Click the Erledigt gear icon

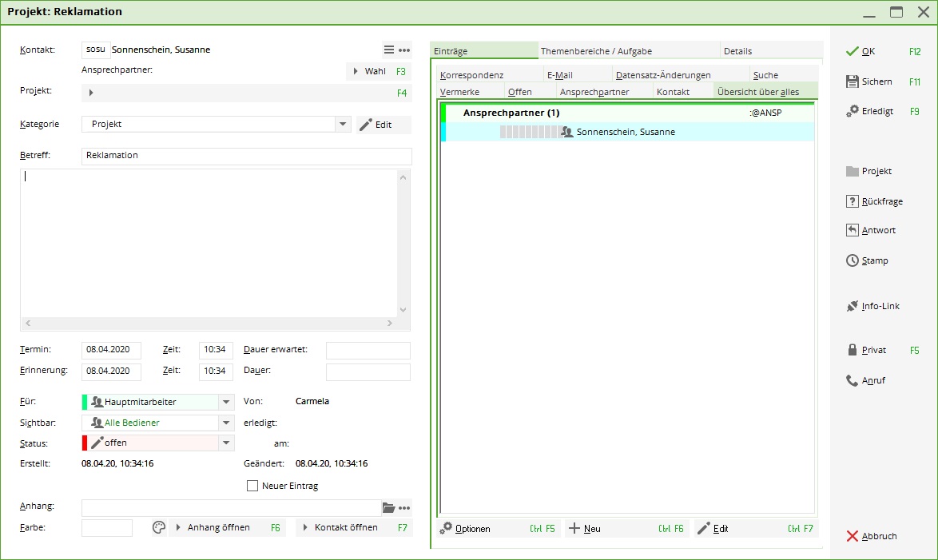[x=852, y=111]
